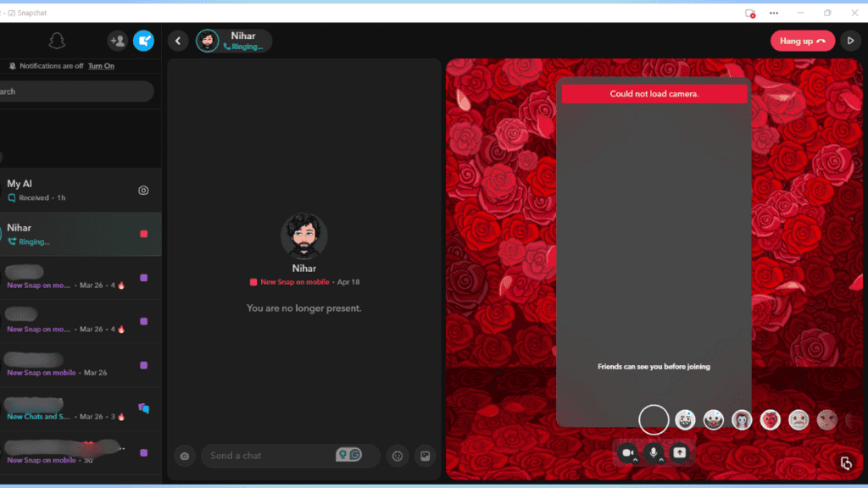Click the camera icon beside My AI
The width and height of the screenshot is (868, 488).
point(143,191)
